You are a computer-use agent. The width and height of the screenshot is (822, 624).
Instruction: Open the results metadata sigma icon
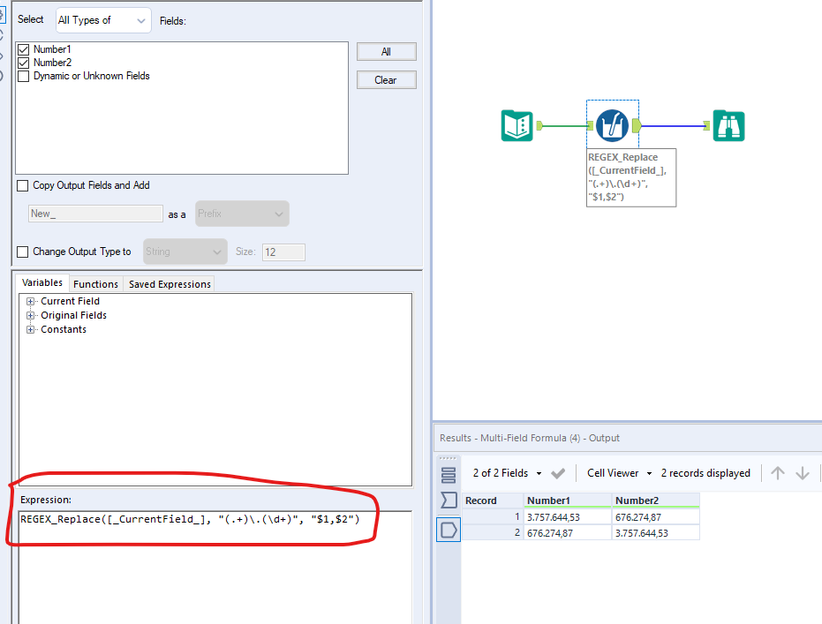coord(448,500)
